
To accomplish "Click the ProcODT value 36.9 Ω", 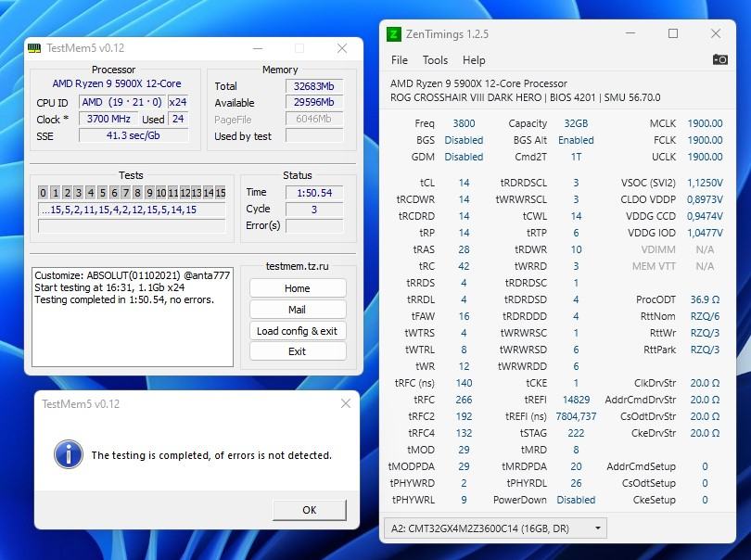I will click(705, 299).
